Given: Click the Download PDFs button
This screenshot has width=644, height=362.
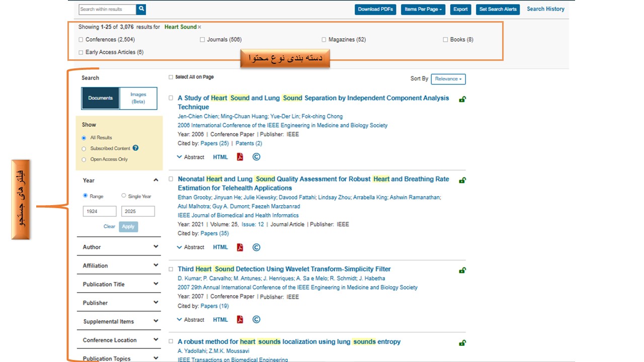Looking at the screenshot, I should 376,9.
